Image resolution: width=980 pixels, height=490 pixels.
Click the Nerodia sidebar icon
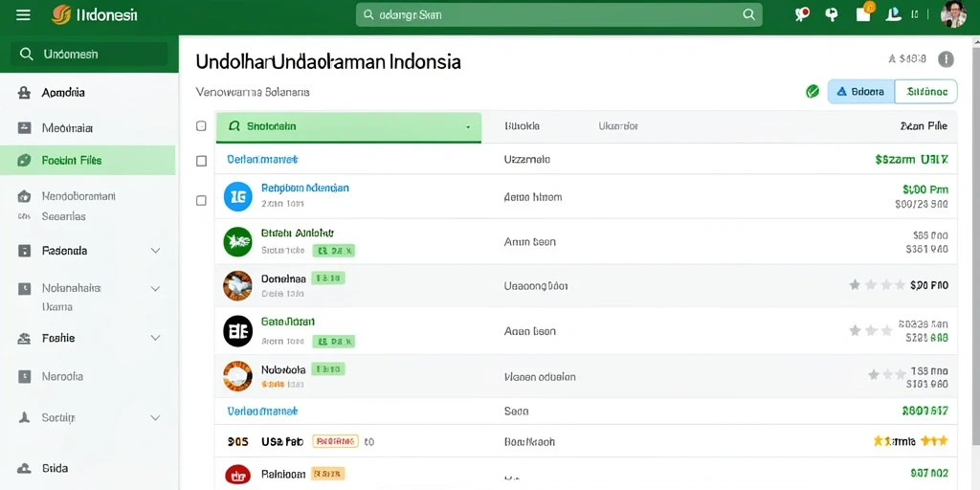tap(24, 376)
